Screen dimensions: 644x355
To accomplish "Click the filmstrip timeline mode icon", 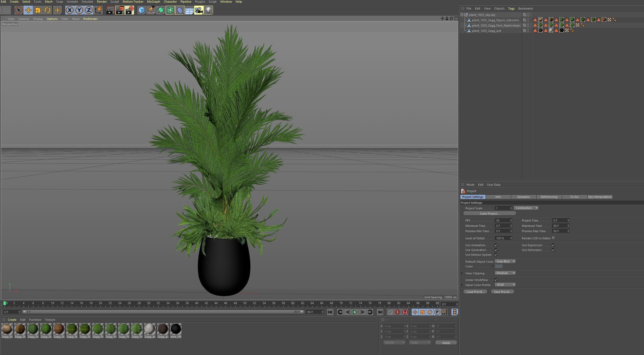I will pyautogui.click(x=455, y=312).
